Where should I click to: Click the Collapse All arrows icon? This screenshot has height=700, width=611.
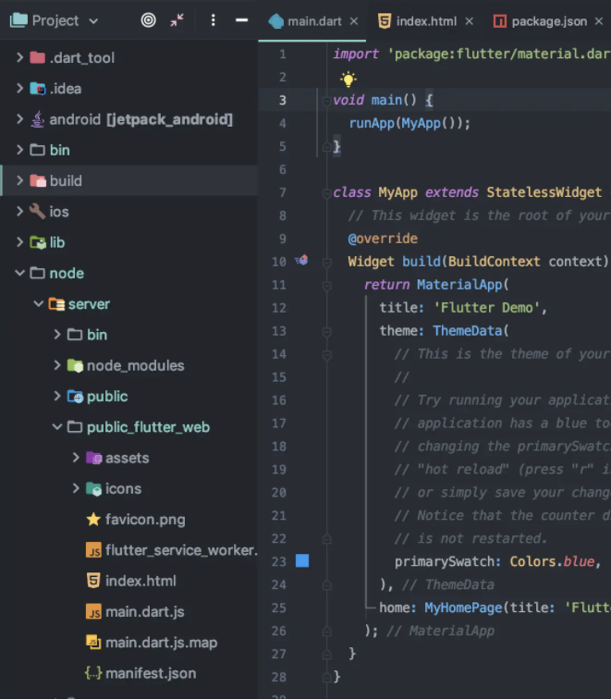(177, 20)
